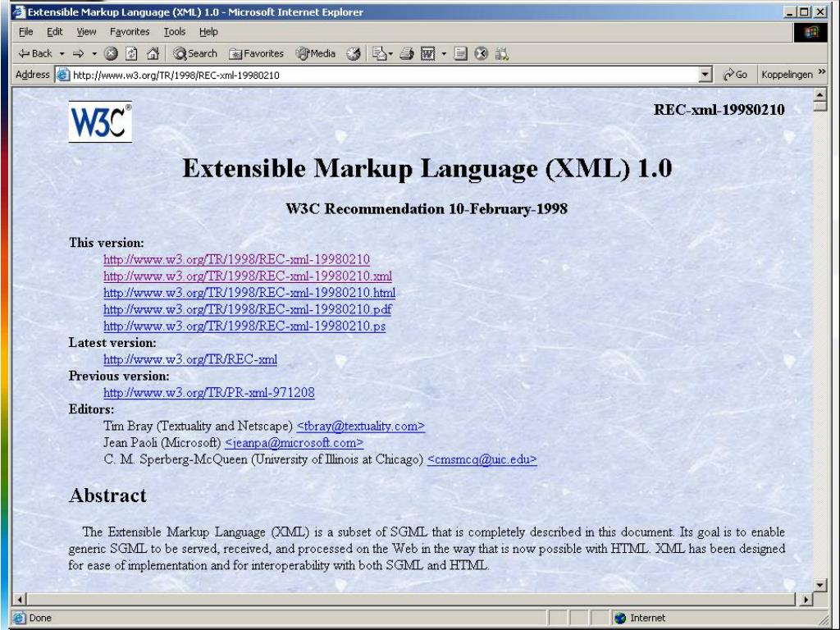Click the Internet Explorer title bar icon
840x630 pixels.
[19, 11]
